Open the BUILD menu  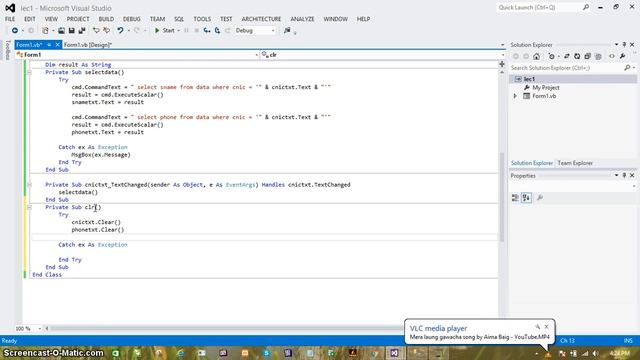[x=106, y=19]
